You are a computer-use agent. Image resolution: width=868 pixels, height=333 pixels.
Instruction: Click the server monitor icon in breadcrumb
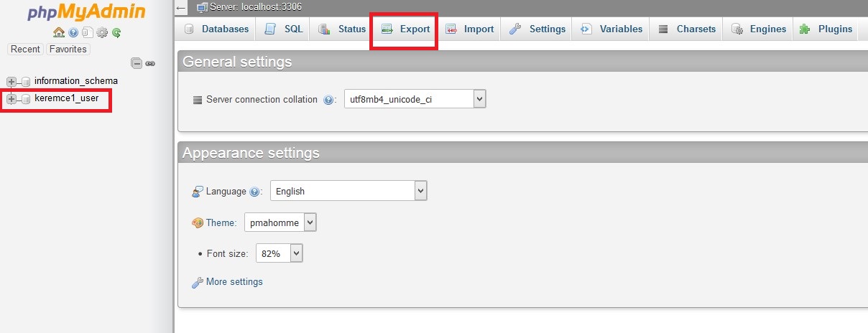(x=202, y=7)
